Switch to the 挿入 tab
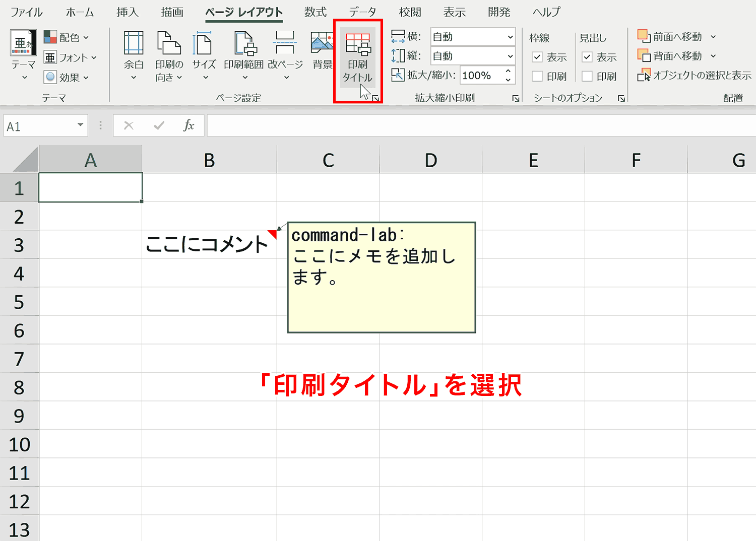 tap(128, 12)
